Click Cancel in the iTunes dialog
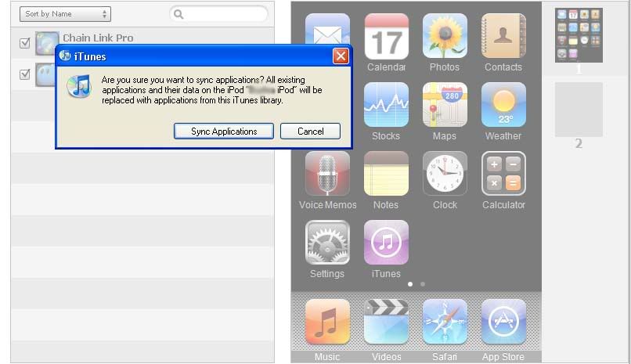This screenshot has height=364, width=631. click(x=310, y=132)
